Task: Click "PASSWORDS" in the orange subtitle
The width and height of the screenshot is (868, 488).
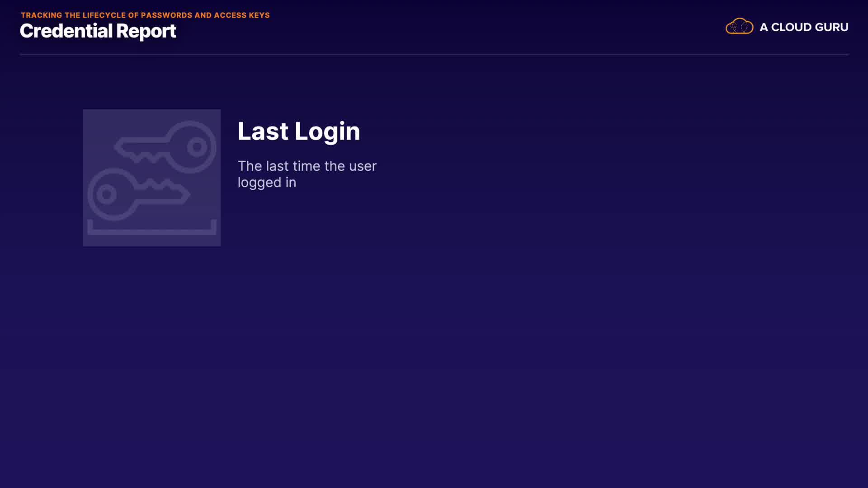Action: pyautogui.click(x=166, y=15)
